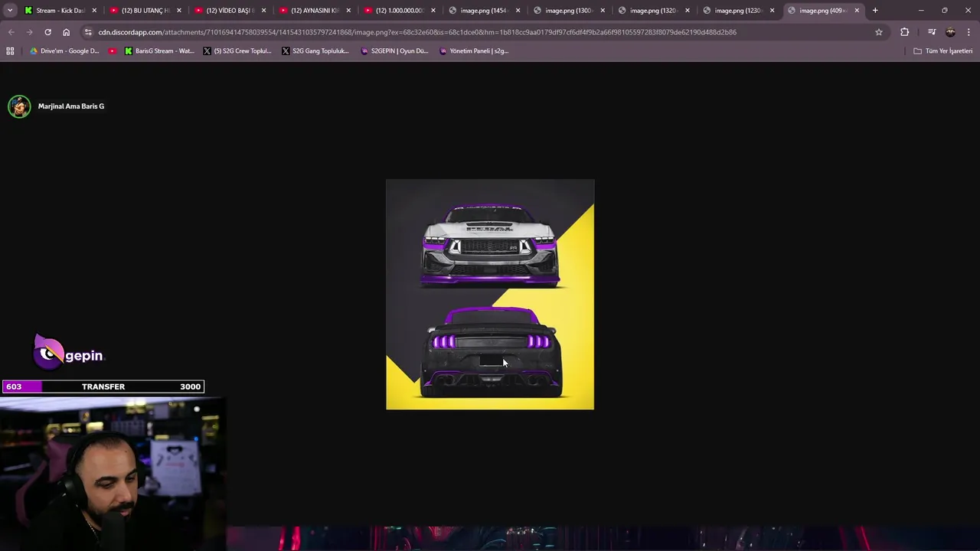Open the S2G Gang Topluluk bookmark
This screenshot has width=980, height=551.
[x=315, y=51]
